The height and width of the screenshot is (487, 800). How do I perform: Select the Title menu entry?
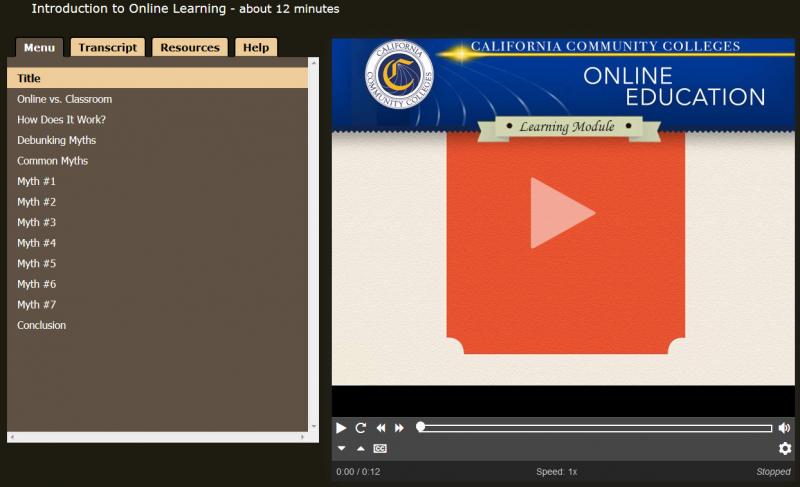(157, 78)
